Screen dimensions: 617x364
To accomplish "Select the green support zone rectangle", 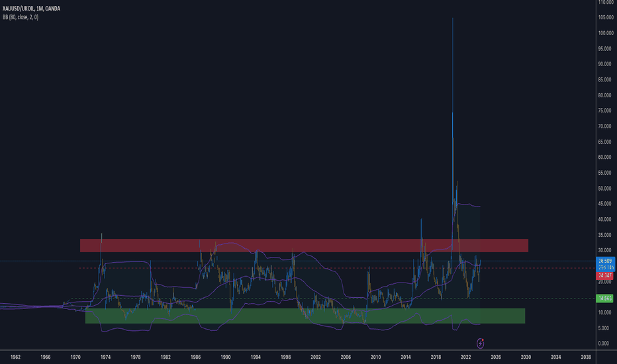I will [305, 316].
